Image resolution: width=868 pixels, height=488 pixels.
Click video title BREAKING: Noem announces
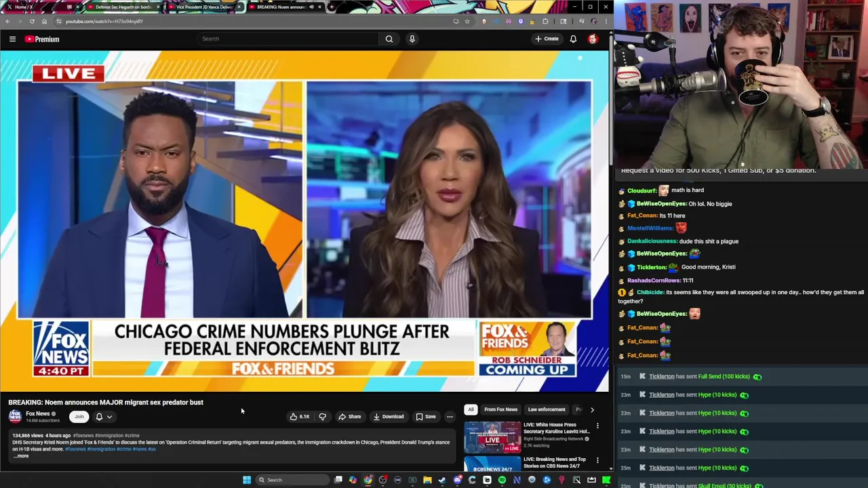(106, 402)
